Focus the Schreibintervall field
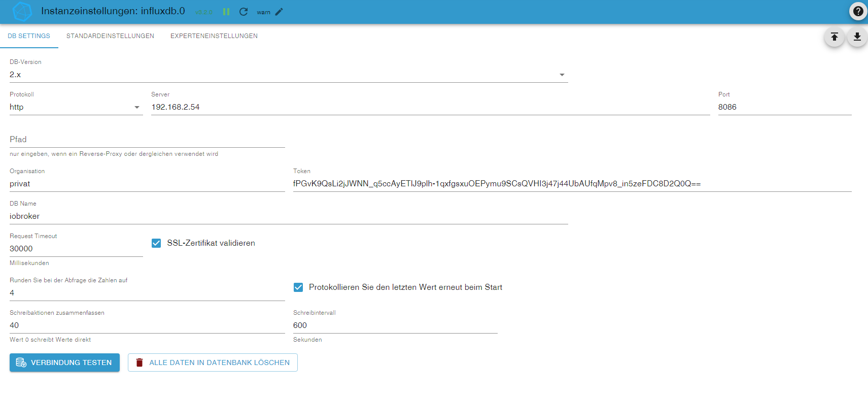 [395, 325]
